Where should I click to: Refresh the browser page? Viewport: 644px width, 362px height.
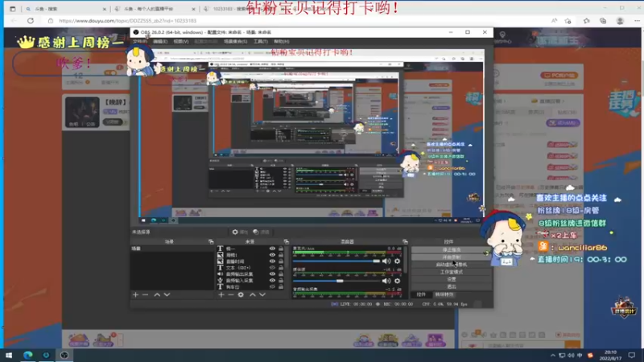31,21
